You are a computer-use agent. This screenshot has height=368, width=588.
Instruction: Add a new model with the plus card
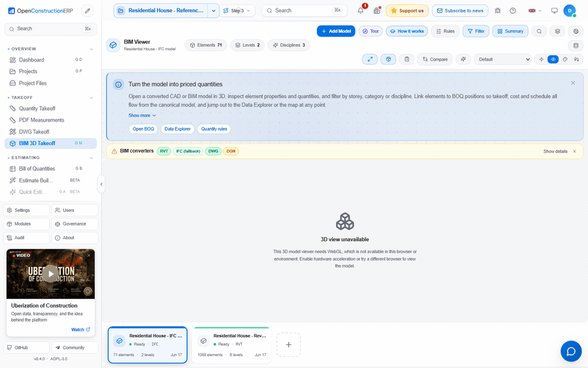(288, 344)
